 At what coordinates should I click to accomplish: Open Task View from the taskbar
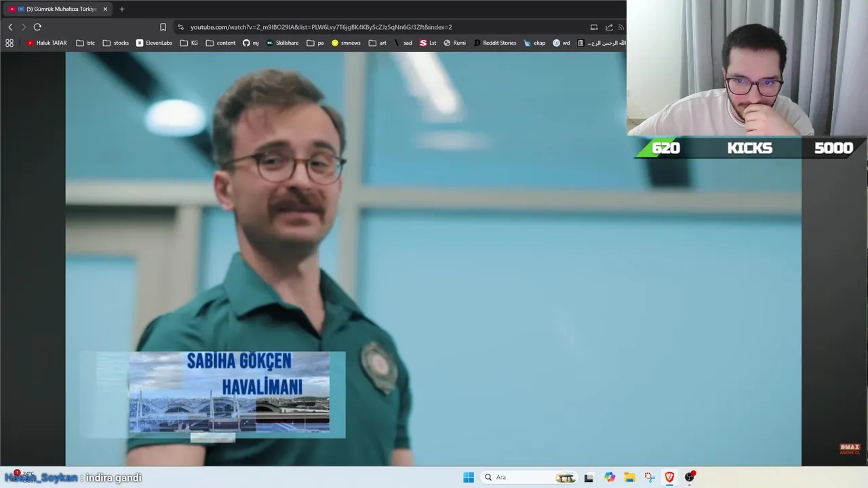pos(589,477)
